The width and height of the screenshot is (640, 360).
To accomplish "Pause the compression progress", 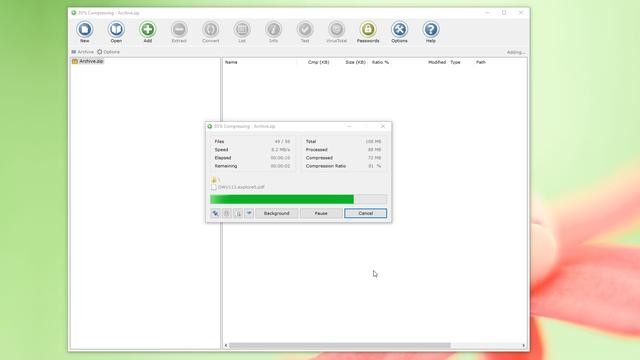I will (x=321, y=213).
